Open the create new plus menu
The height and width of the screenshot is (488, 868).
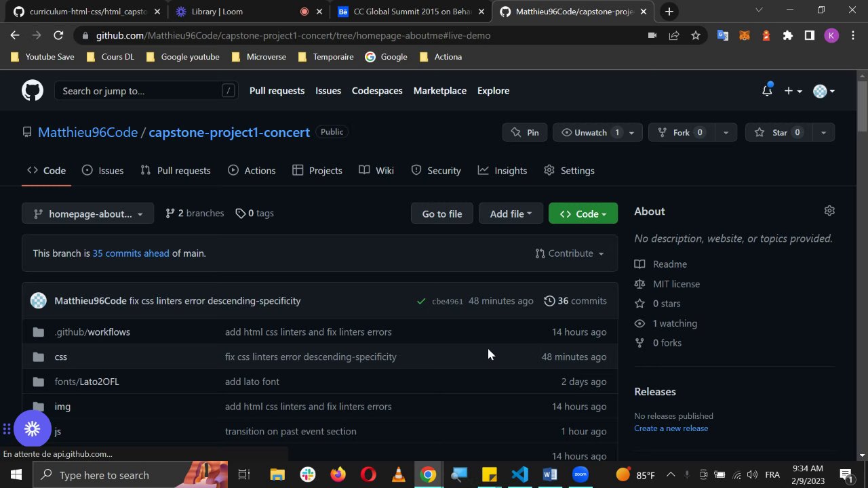tap(793, 91)
